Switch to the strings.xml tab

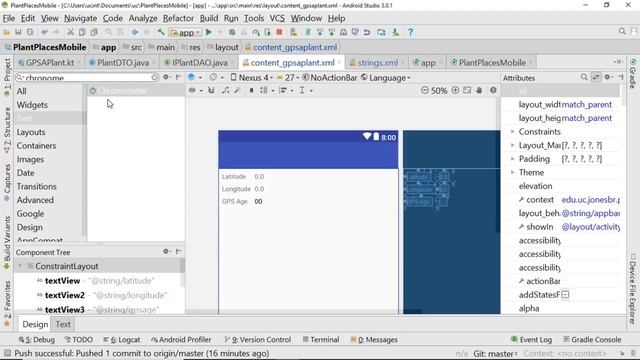coord(378,63)
